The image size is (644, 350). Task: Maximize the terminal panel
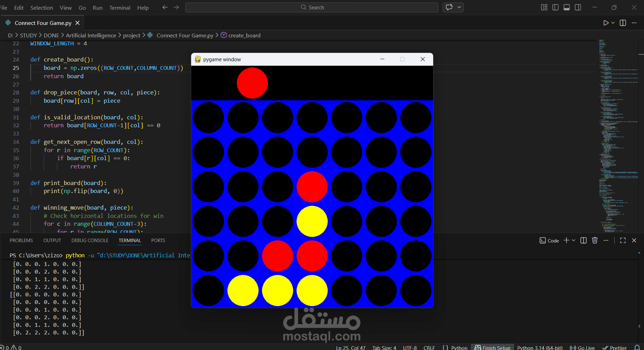coord(623,240)
